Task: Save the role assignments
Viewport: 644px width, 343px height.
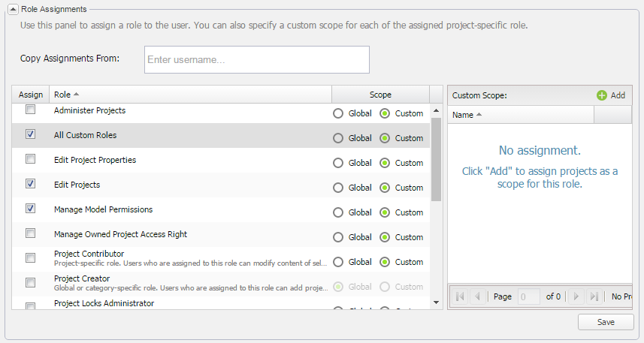Action: 605,322
